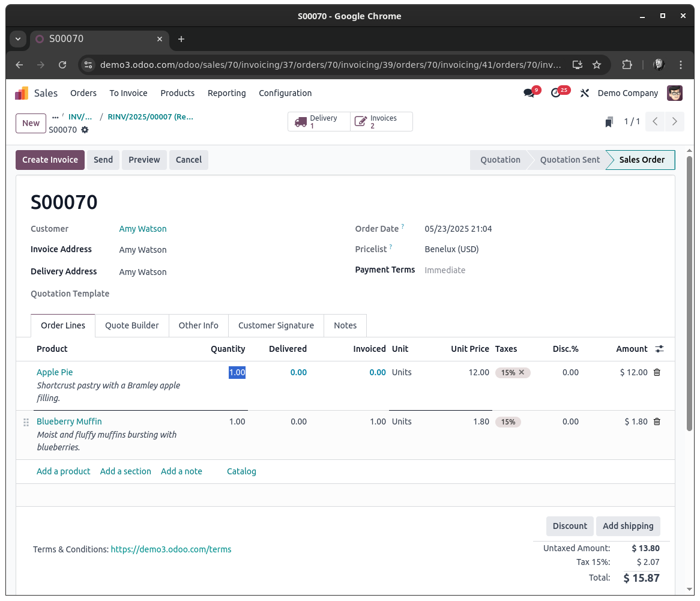Switch to the Quote Builder tab
The width and height of the screenshot is (700, 601).
[131, 325]
